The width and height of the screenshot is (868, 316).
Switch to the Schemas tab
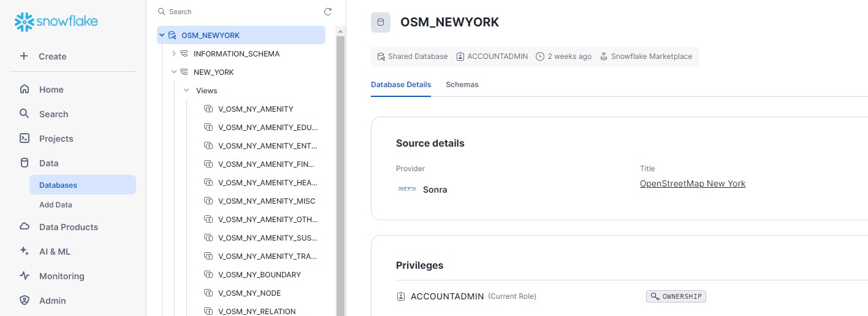(462, 85)
